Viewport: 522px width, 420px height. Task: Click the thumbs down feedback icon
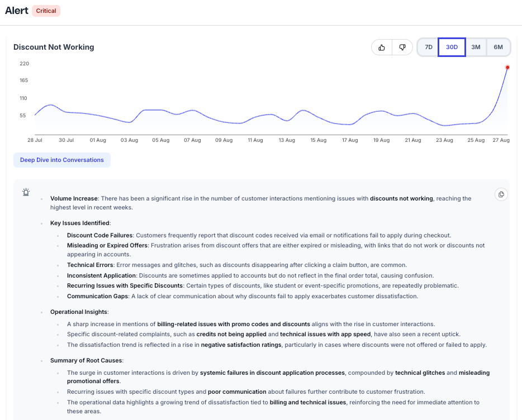[402, 47]
